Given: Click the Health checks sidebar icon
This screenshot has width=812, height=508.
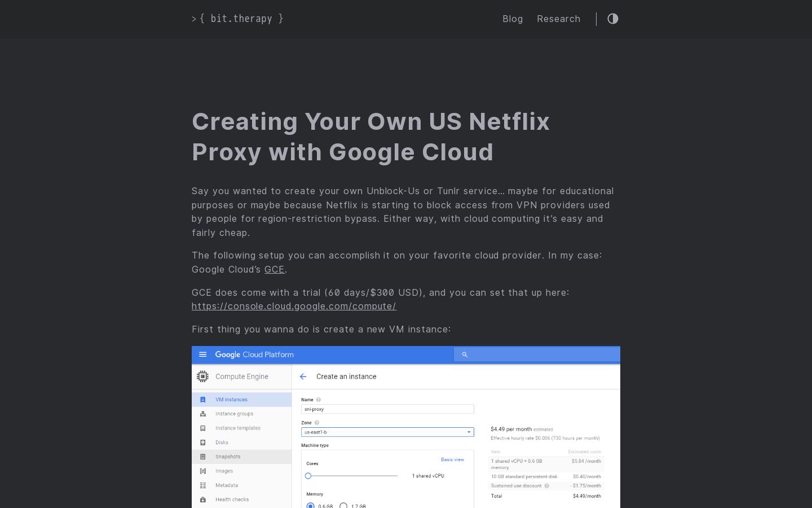Looking at the screenshot, I should 203,500.
